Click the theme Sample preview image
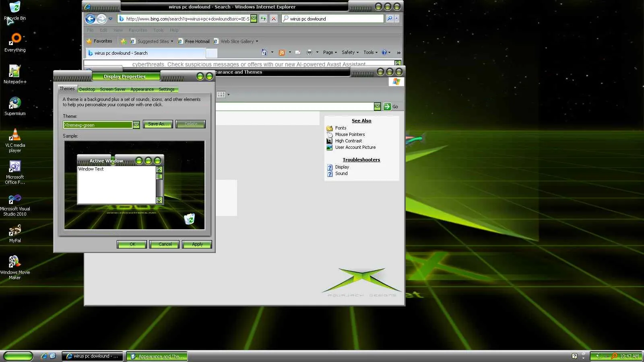644x362 pixels. coord(134,185)
